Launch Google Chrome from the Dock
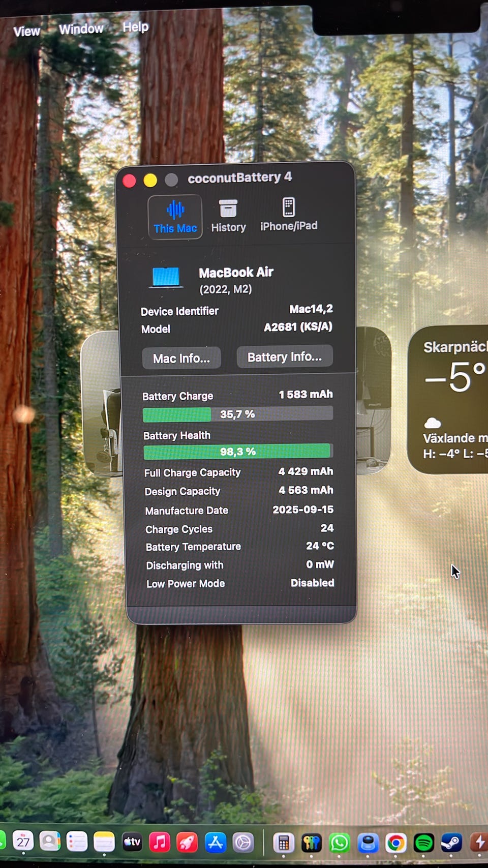 click(x=395, y=843)
